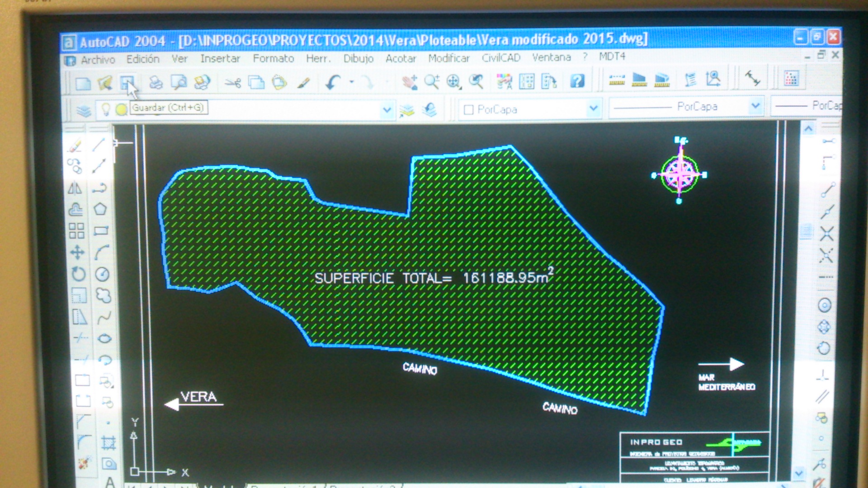Click the Cut scissors icon
Image resolution: width=868 pixels, height=488 pixels.
233,83
